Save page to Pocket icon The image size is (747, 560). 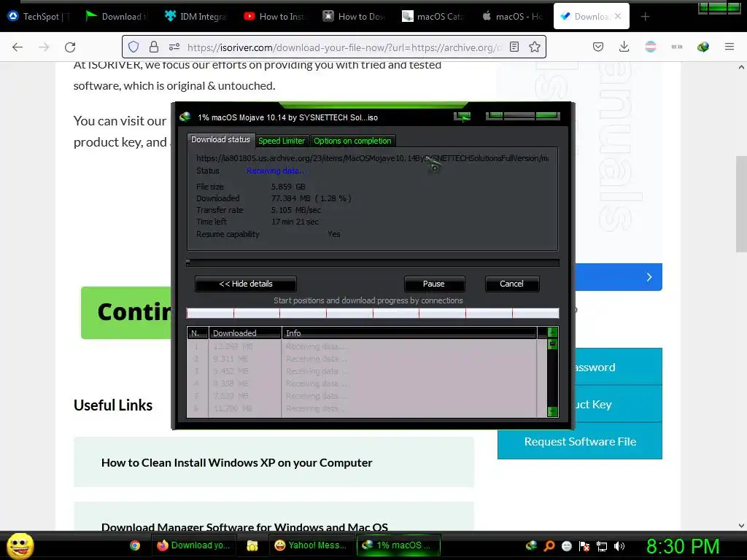(598, 47)
